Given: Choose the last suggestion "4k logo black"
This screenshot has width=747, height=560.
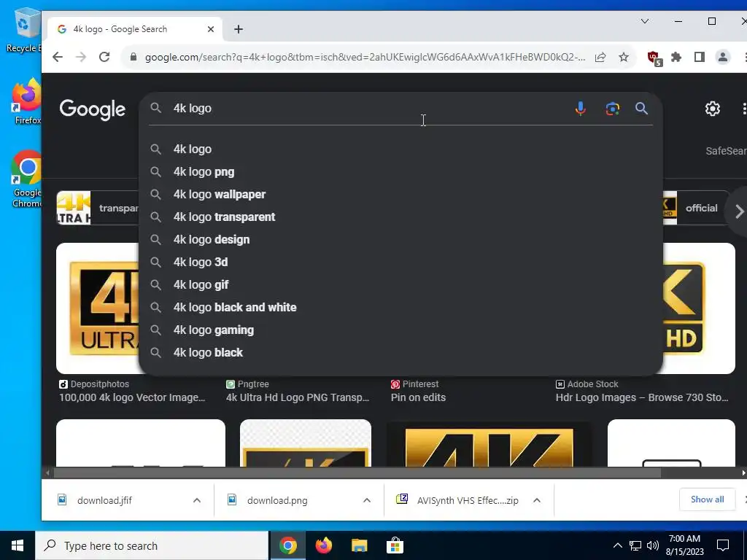Looking at the screenshot, I should tap(400, 352).
